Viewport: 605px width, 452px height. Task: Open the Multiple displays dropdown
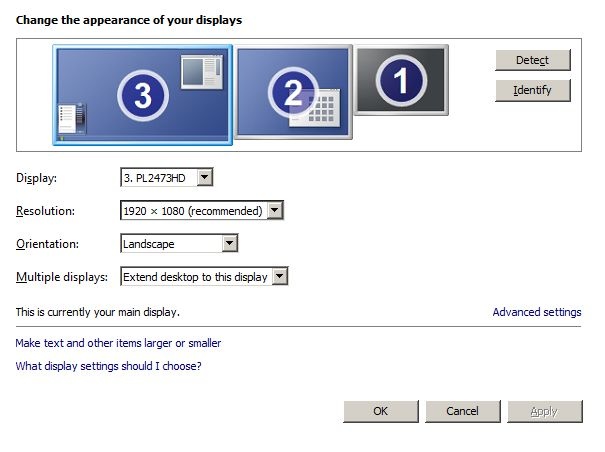pos(204,277)
